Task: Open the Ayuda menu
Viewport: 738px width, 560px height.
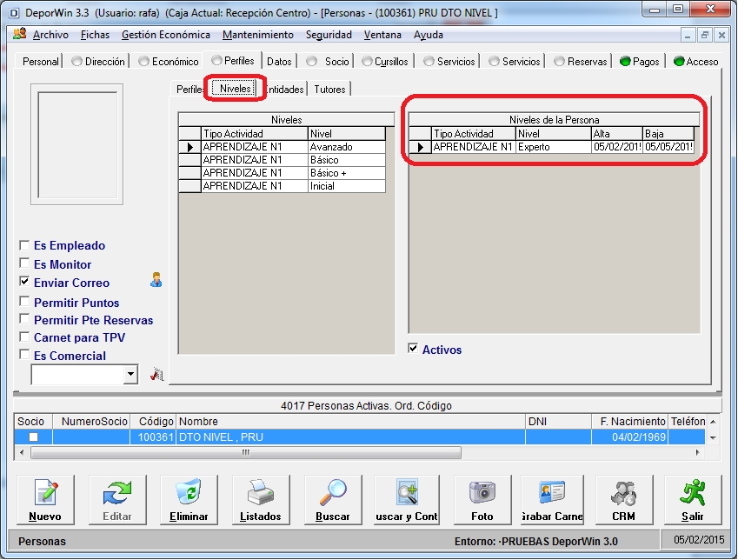Action: tap(429, 35)
